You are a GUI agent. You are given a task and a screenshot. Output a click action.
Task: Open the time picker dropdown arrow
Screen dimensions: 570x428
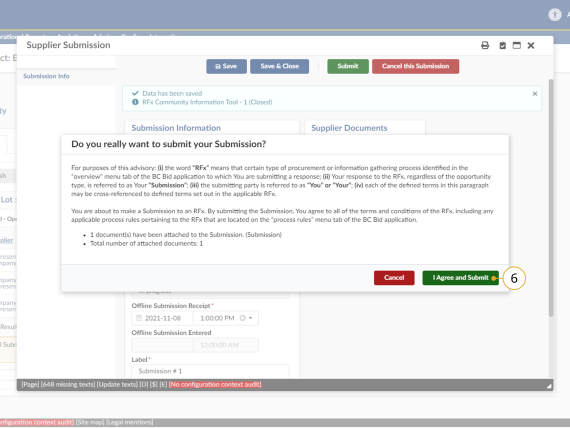point(250,318)
